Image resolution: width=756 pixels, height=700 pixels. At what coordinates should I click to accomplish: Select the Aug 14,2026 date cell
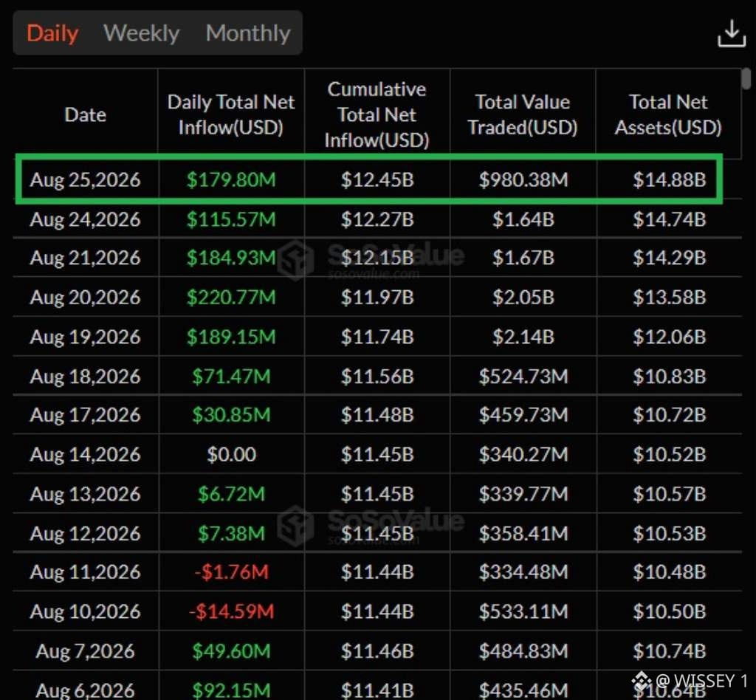[x=86, y=455]
